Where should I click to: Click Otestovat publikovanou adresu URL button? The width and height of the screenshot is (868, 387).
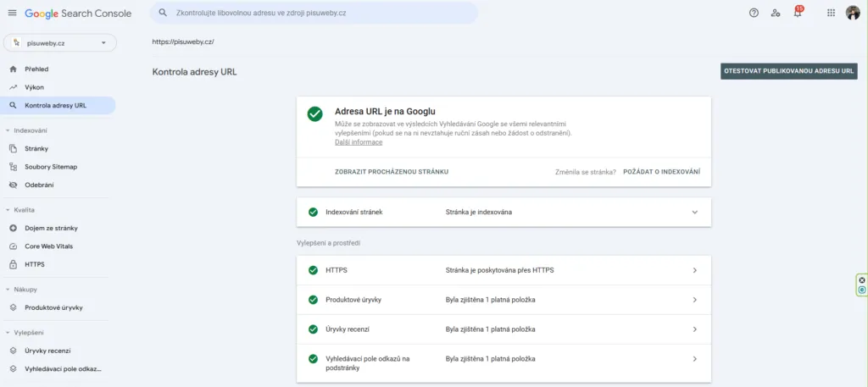pyautogui.click(x=789, y=71)
